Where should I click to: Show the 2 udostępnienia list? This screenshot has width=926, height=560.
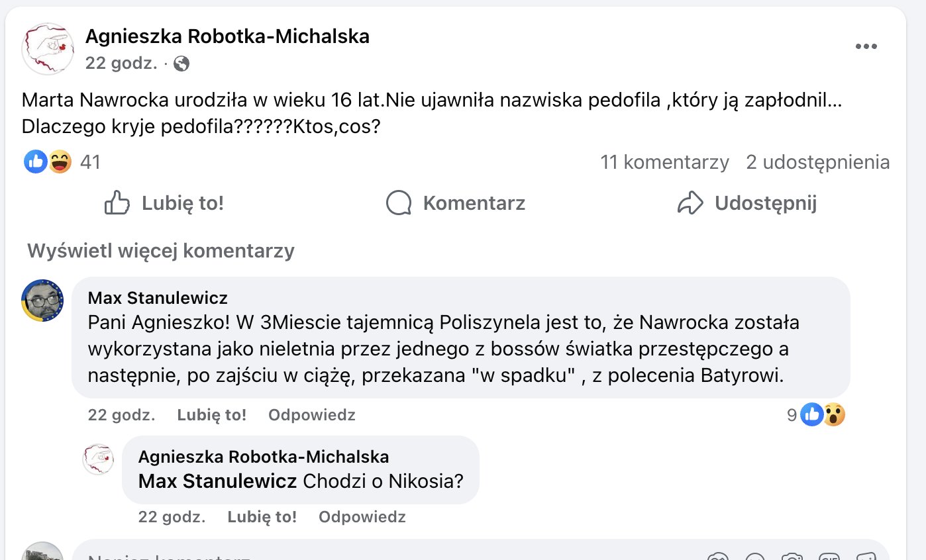817,162
